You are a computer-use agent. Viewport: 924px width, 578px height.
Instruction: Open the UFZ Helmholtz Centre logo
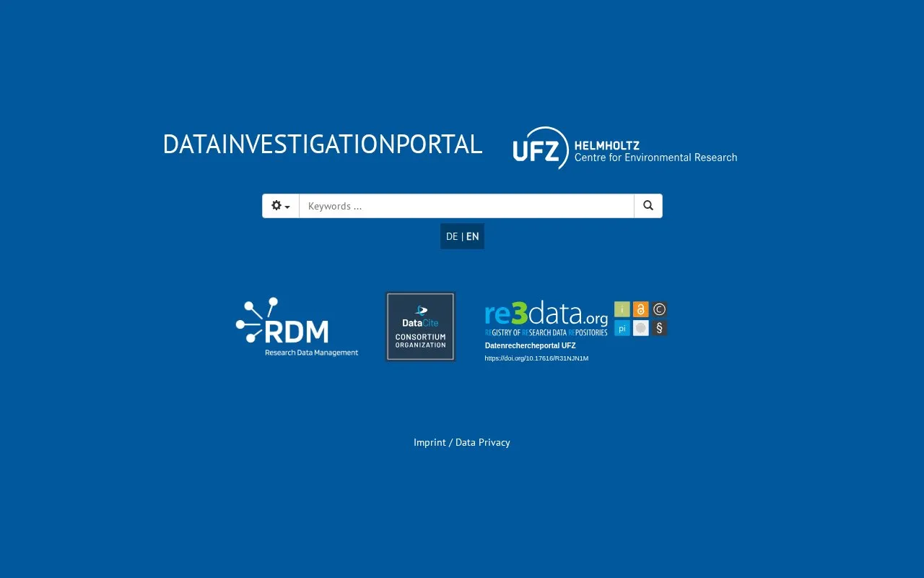(625, 148)
